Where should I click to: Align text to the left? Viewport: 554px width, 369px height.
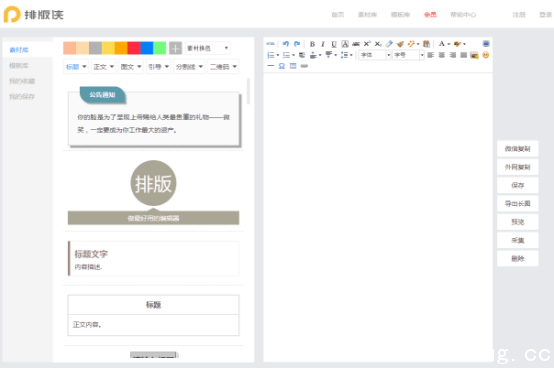tap(430, 55)
